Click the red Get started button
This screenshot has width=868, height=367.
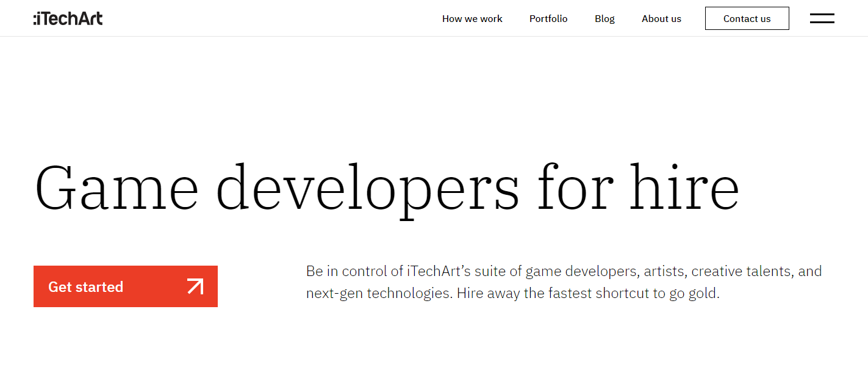[126, 286]
